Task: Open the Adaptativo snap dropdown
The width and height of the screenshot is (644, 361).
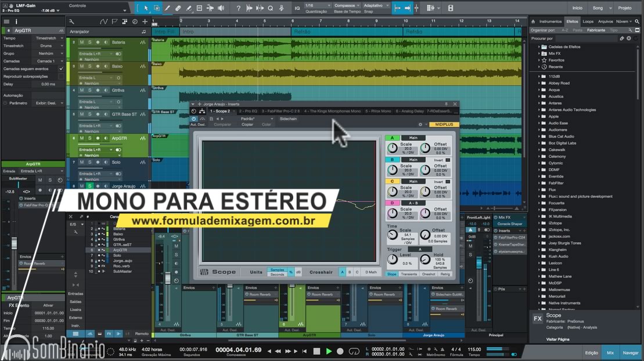Action: click(x=375, y=5)
